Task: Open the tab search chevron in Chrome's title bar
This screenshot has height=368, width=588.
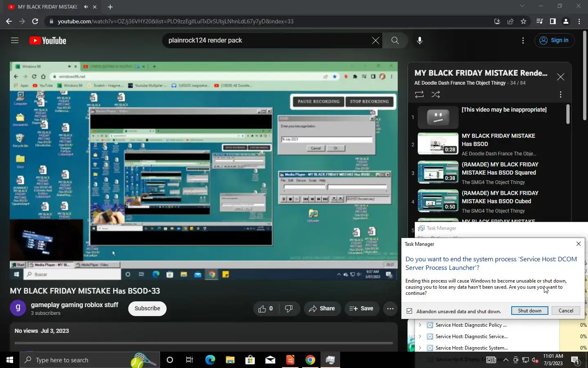Action: tap(522, 6)
